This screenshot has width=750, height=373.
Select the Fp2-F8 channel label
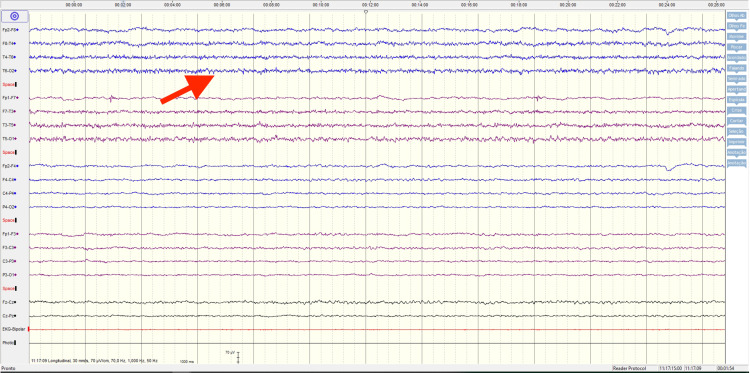click(x=11, y=30)
